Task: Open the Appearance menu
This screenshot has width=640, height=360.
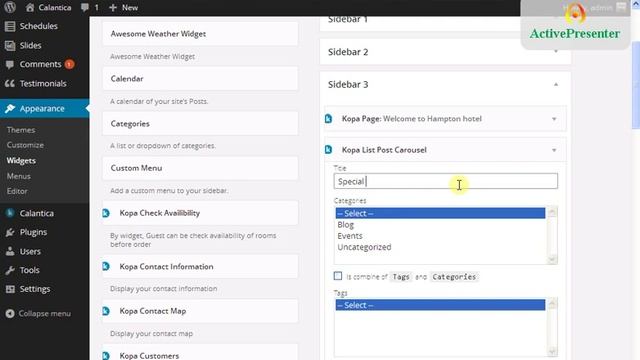Action: pos(44,109)
